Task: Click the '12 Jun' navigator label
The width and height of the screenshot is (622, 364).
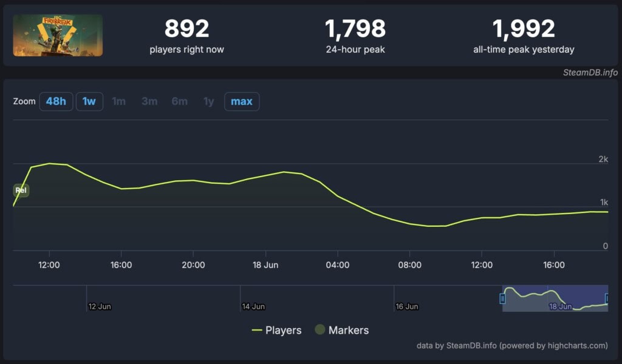Action: (100, 306)
